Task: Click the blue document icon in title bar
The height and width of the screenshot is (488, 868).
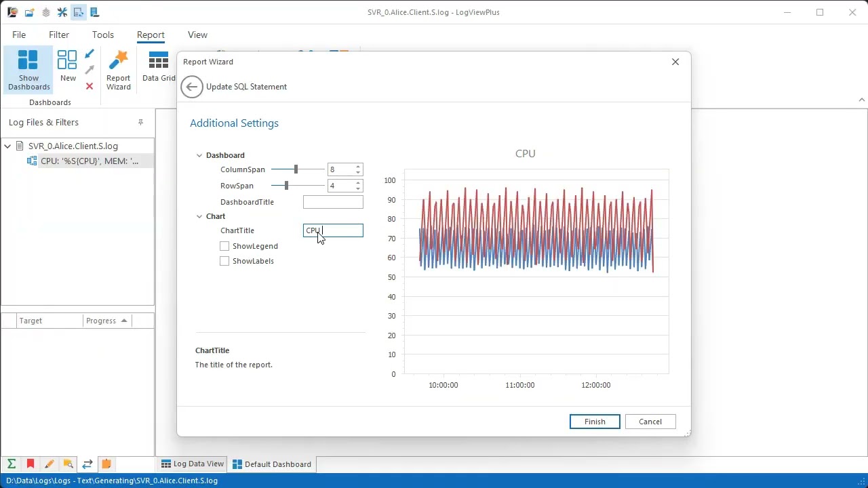Action: [94, 12]
